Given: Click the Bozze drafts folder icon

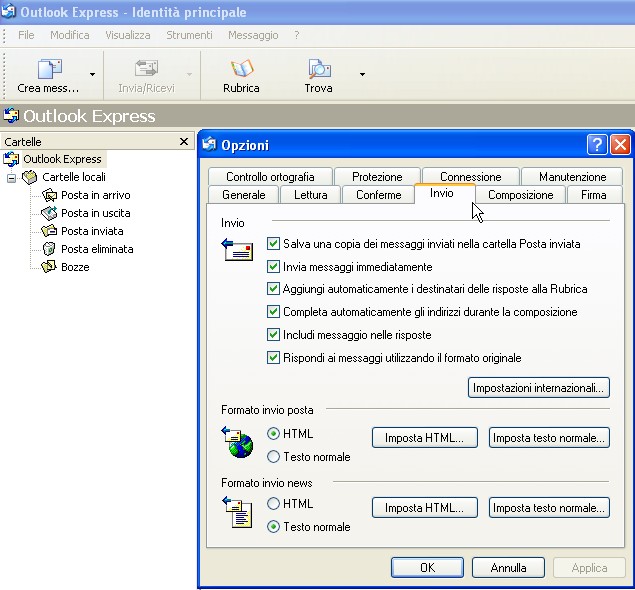Looking at the screenshot, I should pyautogui.click(x=49, y=266).
